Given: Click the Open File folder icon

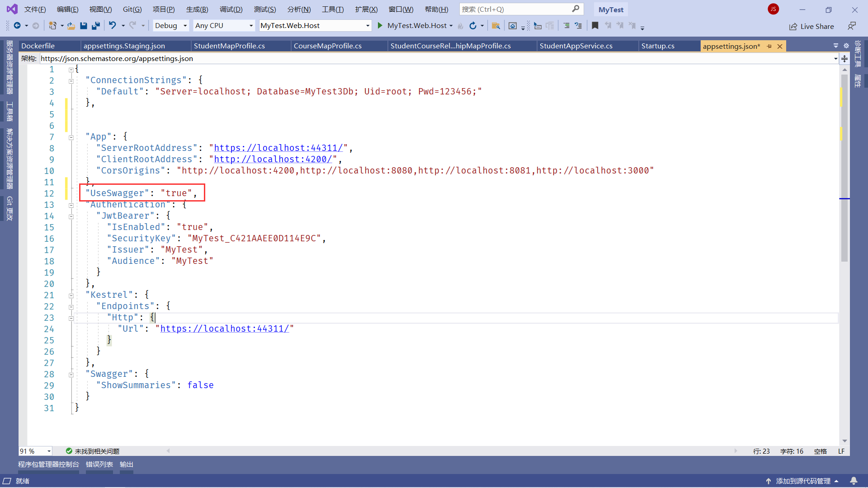Looking at the screenshot, I should [x=71, y=26].
